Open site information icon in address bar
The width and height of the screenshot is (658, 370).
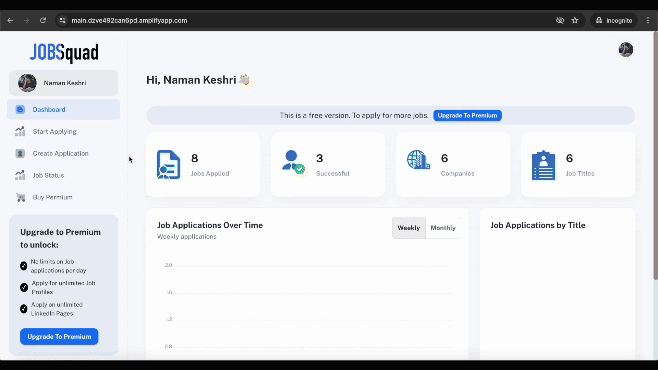click(63, 20)
